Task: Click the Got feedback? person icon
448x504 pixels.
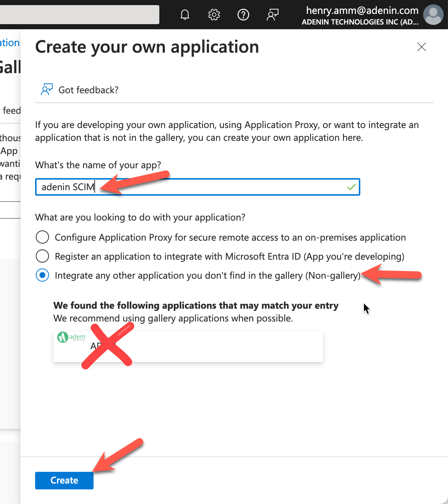Action: pos(46,90)
